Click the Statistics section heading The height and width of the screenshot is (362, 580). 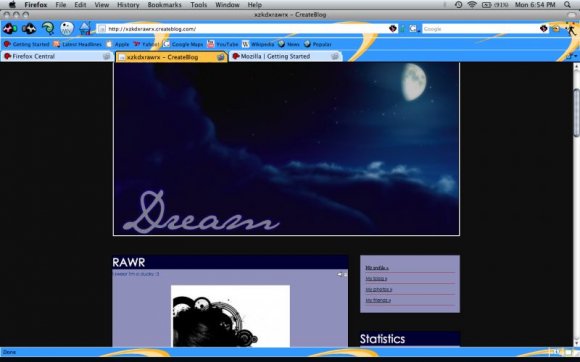tap(382, 339)
